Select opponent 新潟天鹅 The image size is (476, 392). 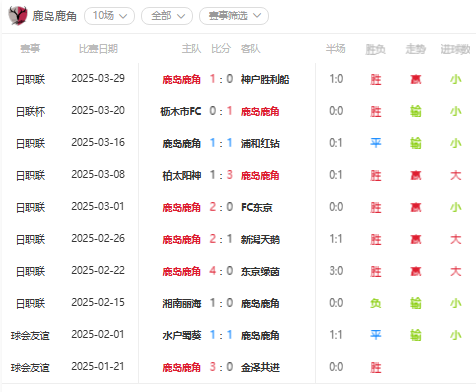pyautogui.click(x=260, y=239)
